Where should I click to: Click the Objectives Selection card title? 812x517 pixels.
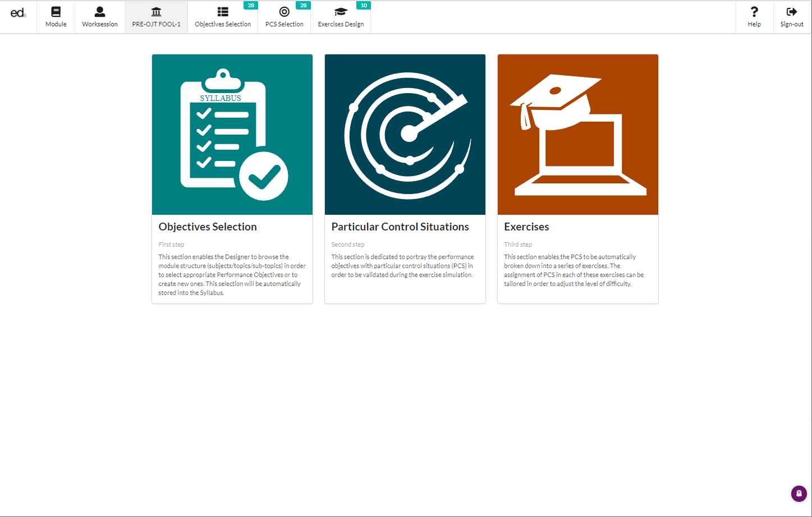[208, 227]
